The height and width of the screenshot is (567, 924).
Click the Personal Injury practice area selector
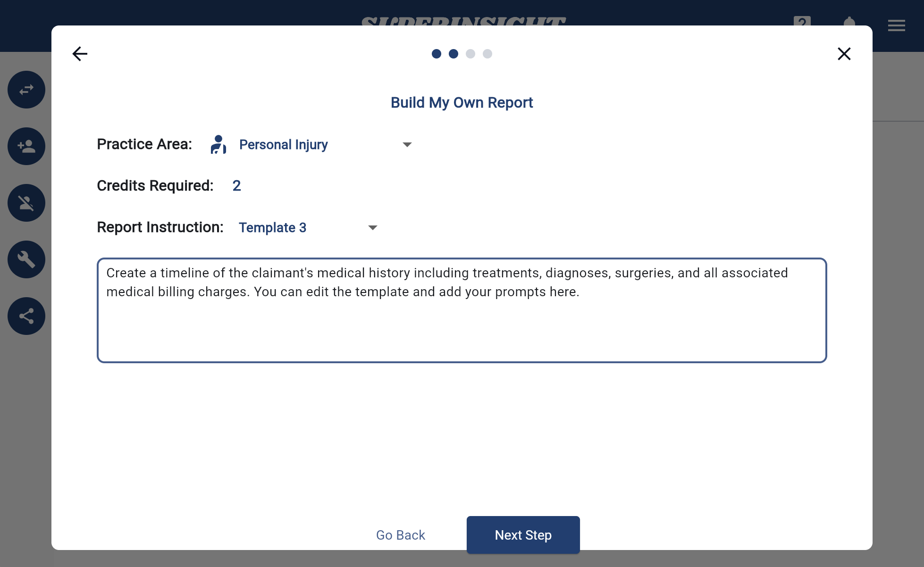(x=323, y=144)
